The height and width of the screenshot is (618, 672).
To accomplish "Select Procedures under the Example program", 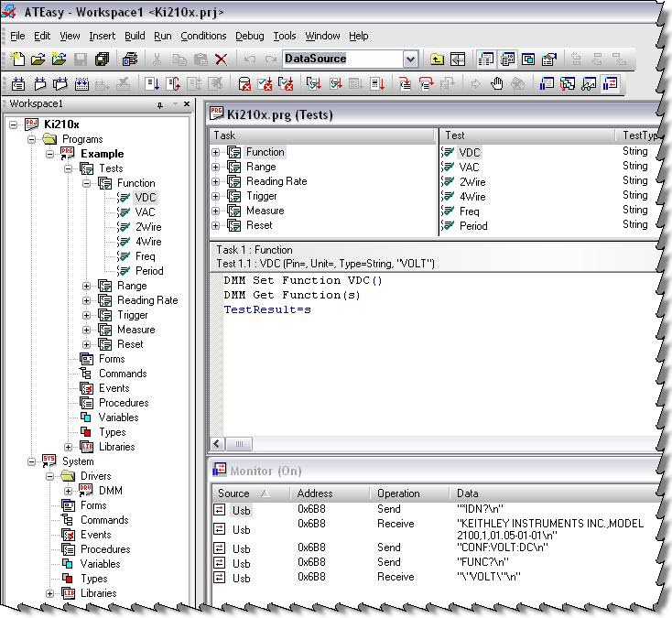I will point(124,403).
